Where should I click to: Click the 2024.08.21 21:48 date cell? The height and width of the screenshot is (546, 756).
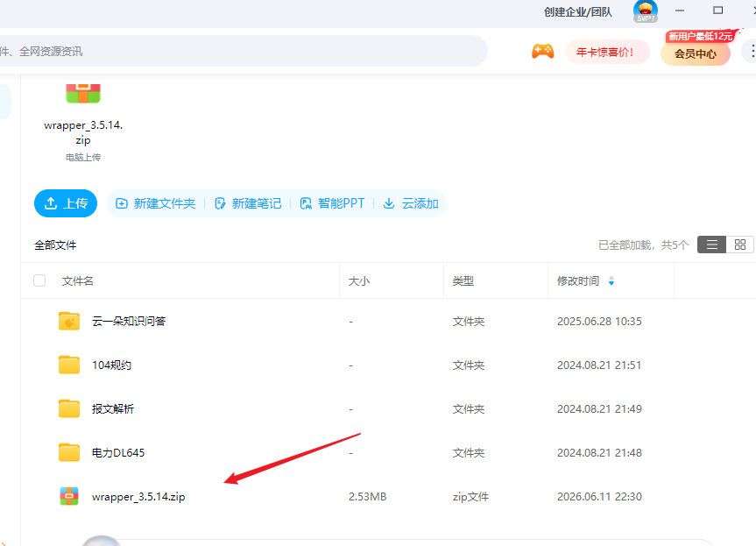click(599, 453)
